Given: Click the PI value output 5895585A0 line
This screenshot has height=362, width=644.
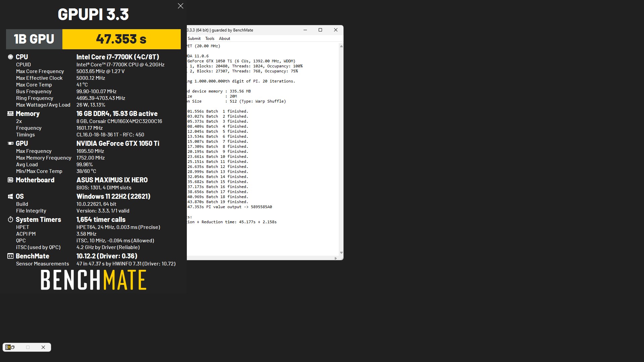Looking at the screenshot, I should pos(230,207).
